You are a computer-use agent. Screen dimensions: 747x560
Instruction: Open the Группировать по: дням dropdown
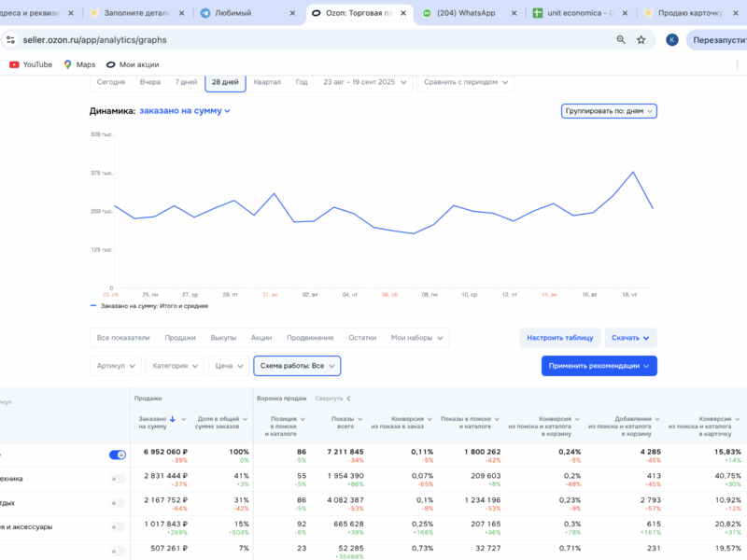coord(609,111)
